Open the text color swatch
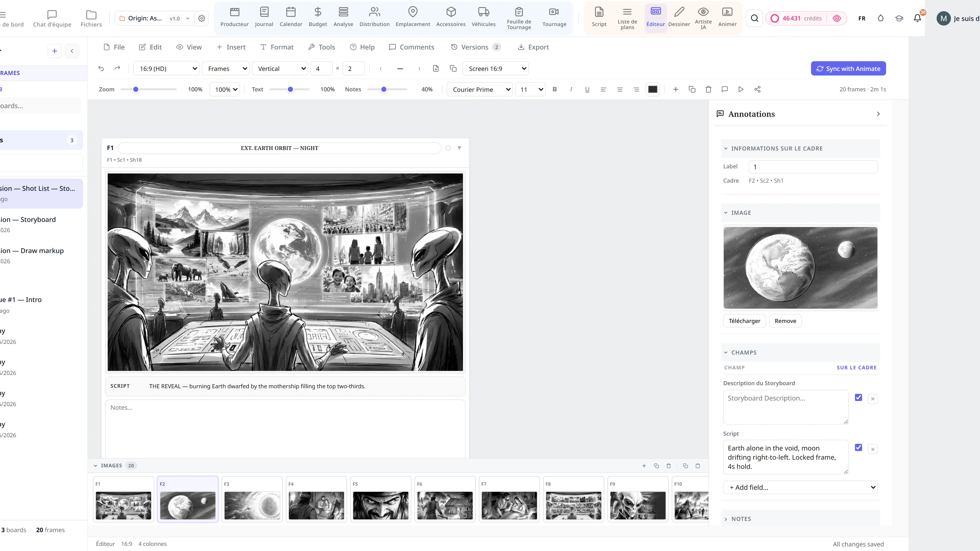The height and width of the screenshot is (551, 980). pyautogui.click(x=653, y=89)
